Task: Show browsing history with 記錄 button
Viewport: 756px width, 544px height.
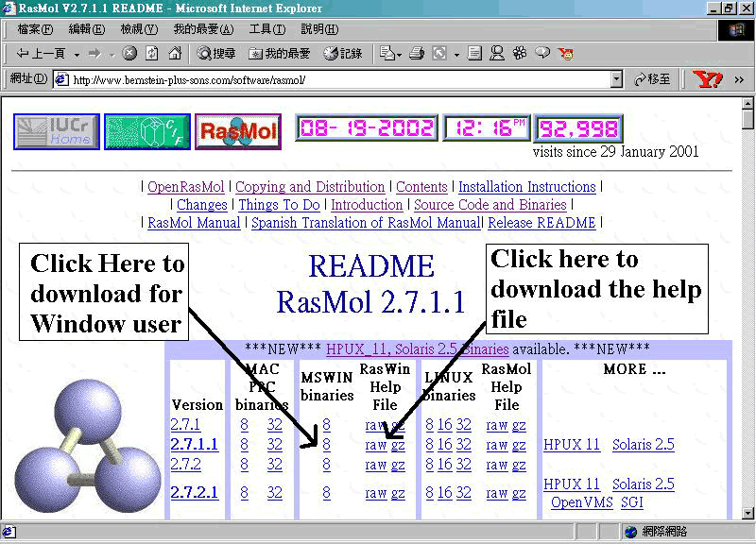Action: tap(343, 54)
